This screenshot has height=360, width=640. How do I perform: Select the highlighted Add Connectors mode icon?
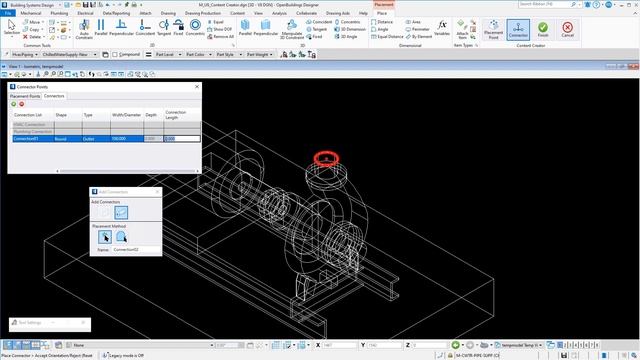click(x=121, y=212)
